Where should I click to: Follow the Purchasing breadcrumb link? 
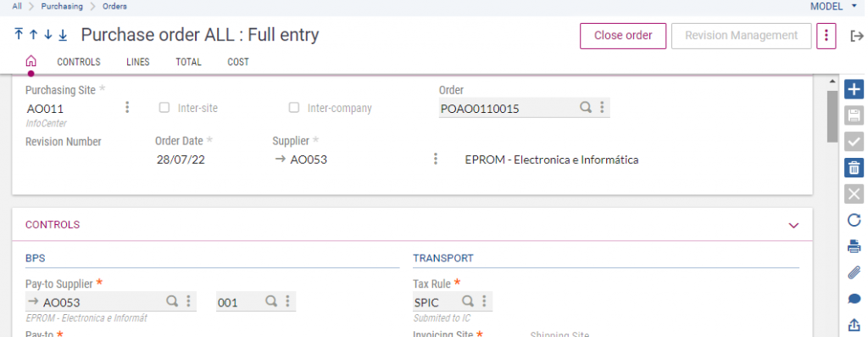point(62,7)
